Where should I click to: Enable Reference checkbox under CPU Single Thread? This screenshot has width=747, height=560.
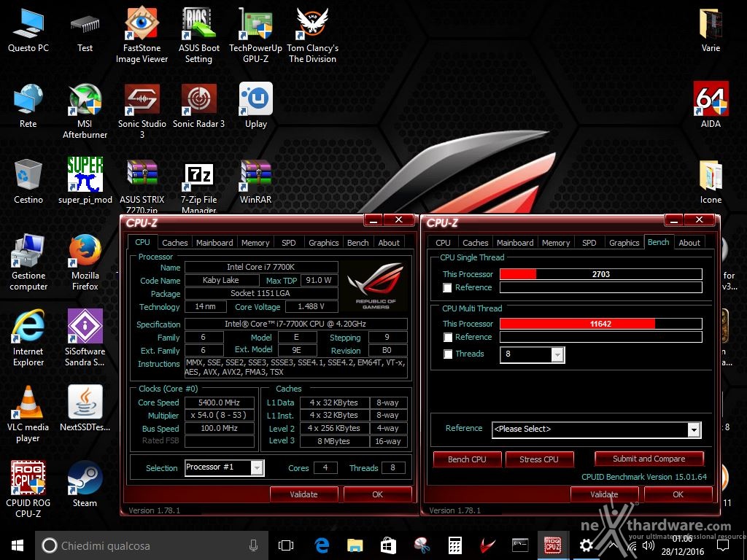(447, 287)
